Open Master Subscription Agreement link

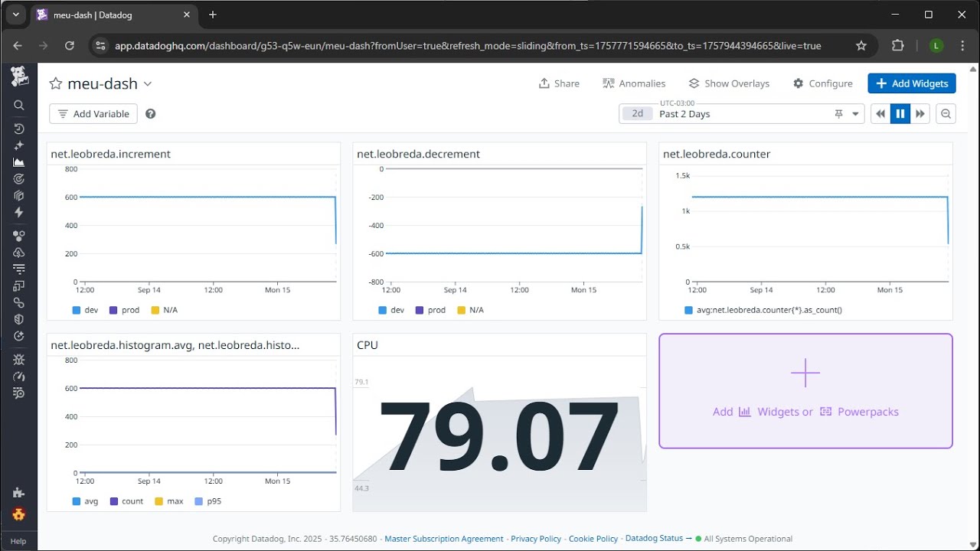(x=444, y=539)
